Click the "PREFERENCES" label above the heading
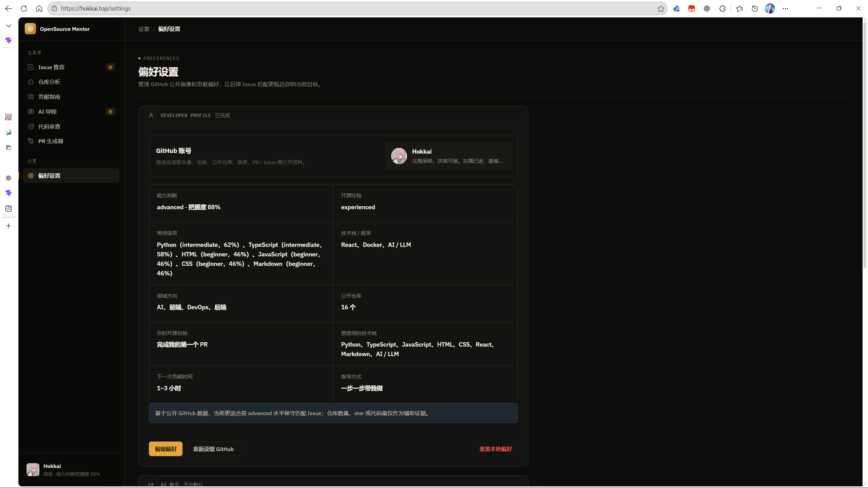868x488 pixels. (161, 58)
